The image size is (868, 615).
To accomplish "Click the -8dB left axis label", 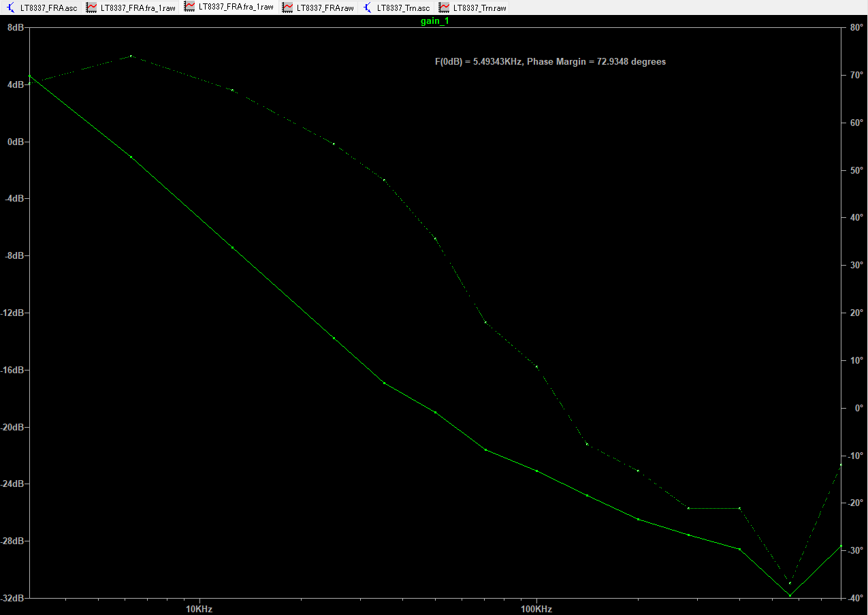I will (x=14, y=256).
